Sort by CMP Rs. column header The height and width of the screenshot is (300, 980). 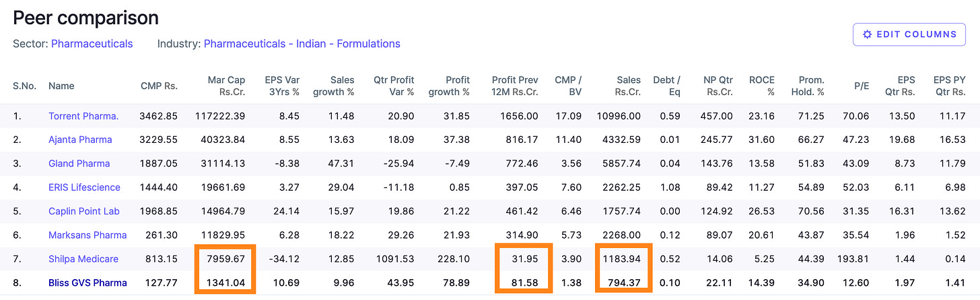[x=159, y=86]
